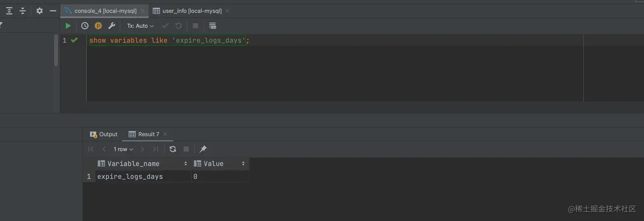Roll back transaction icon
Screen dimensions: 644x221
click(x=178, y=26)
